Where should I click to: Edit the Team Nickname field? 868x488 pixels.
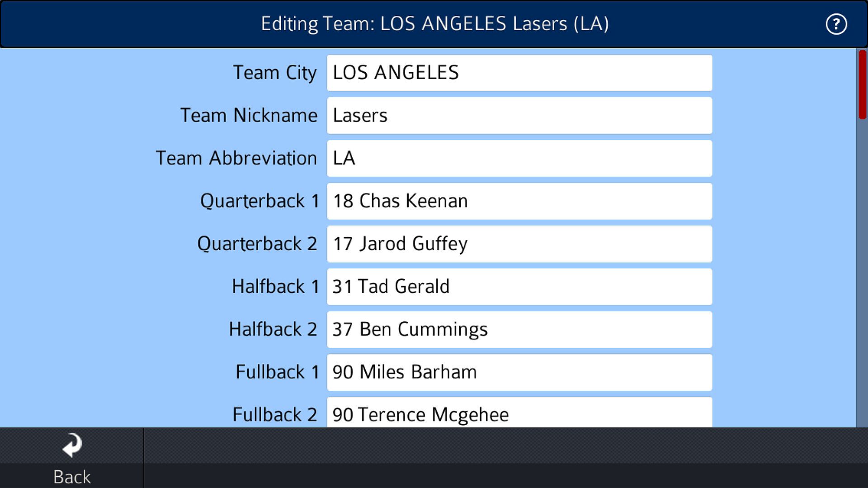pos(519,116)
